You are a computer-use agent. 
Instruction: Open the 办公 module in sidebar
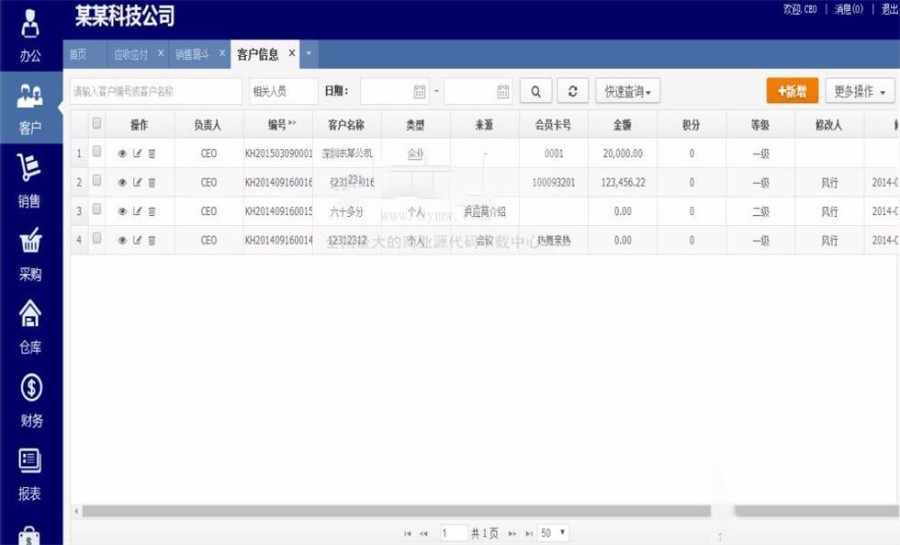click(x=30, y=36)
